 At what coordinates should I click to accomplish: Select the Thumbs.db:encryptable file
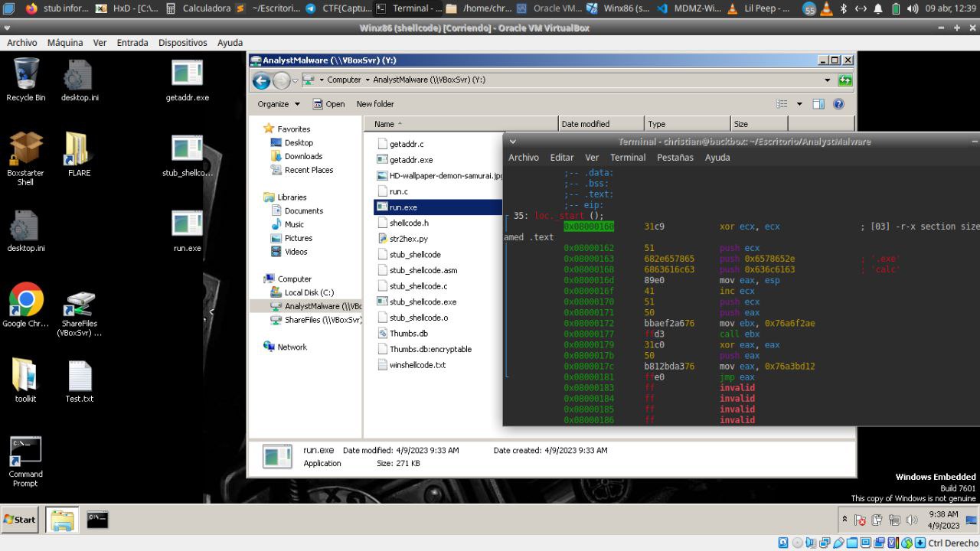(430, 350)
